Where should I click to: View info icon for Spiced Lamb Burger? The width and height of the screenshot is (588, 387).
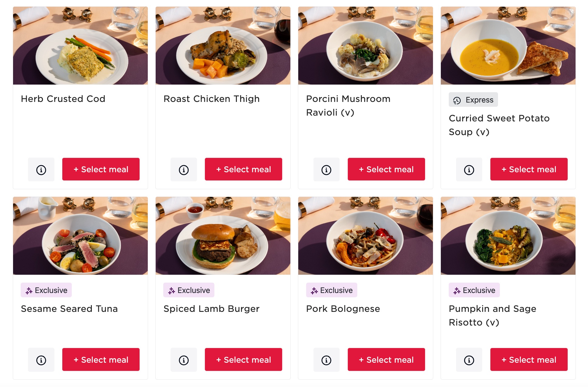click(x=184, y=360)
